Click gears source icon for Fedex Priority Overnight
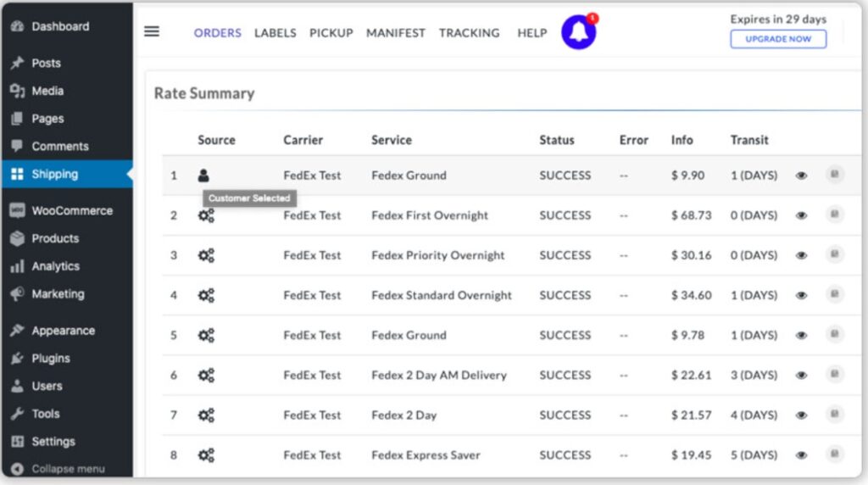 point(206,255)
